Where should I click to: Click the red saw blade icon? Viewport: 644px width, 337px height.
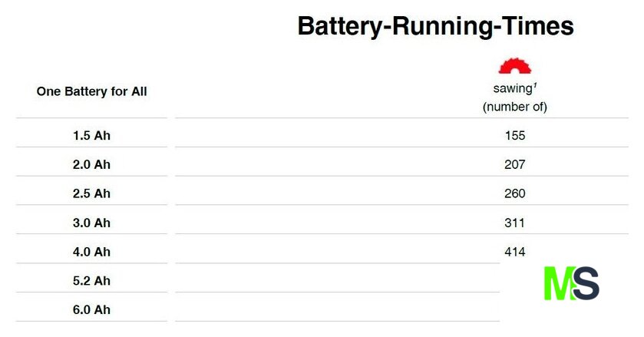(x=514, y=66)
